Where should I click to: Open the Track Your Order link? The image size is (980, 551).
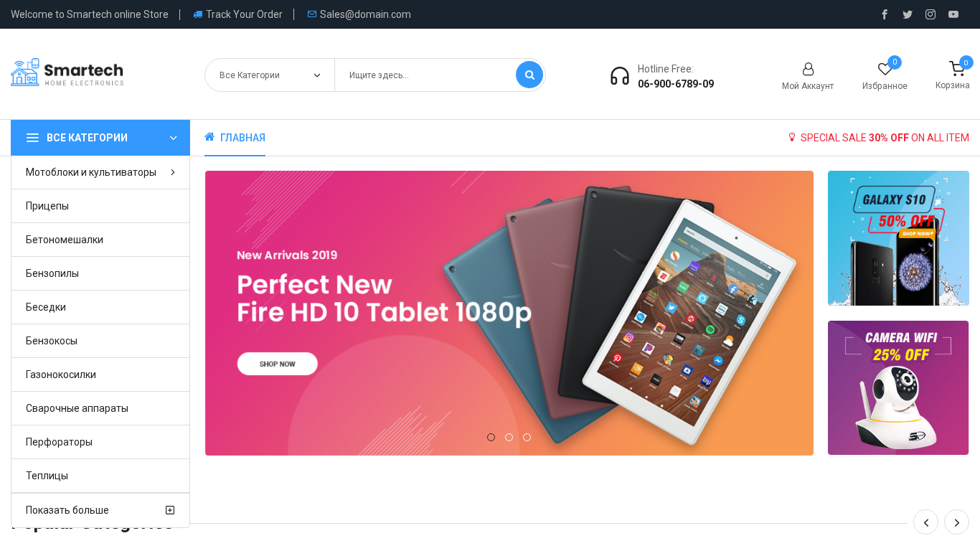click(237, 14)
